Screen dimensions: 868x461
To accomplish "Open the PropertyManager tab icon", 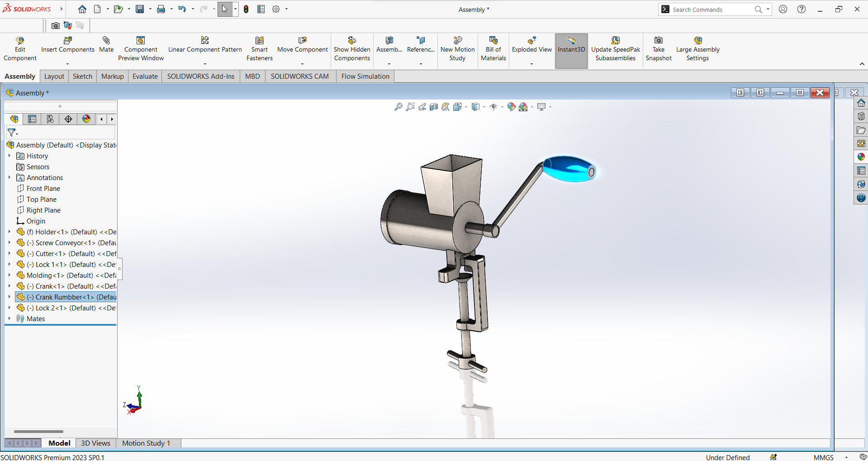I will click(x=32, y=119).
